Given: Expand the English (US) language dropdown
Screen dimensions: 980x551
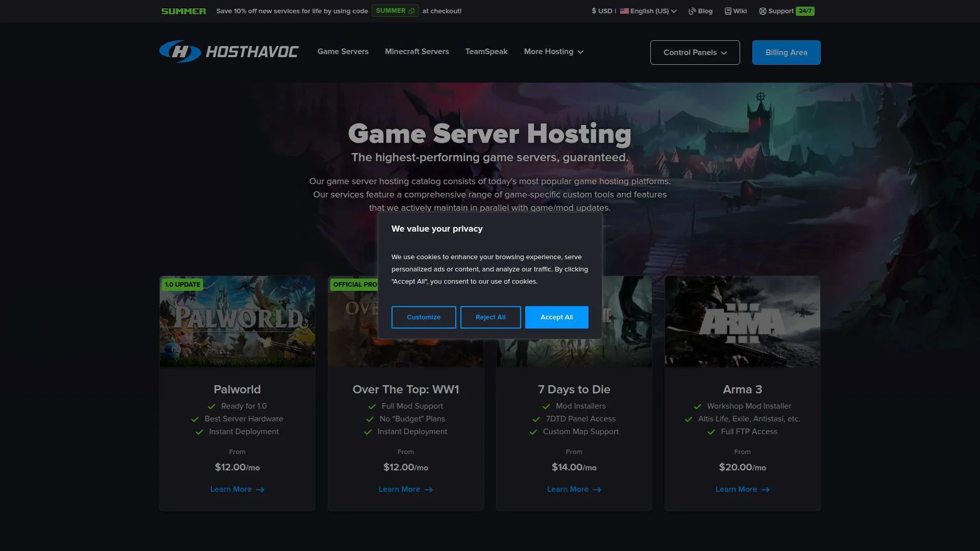Looking at the screenshot, I should click(648, 11).
